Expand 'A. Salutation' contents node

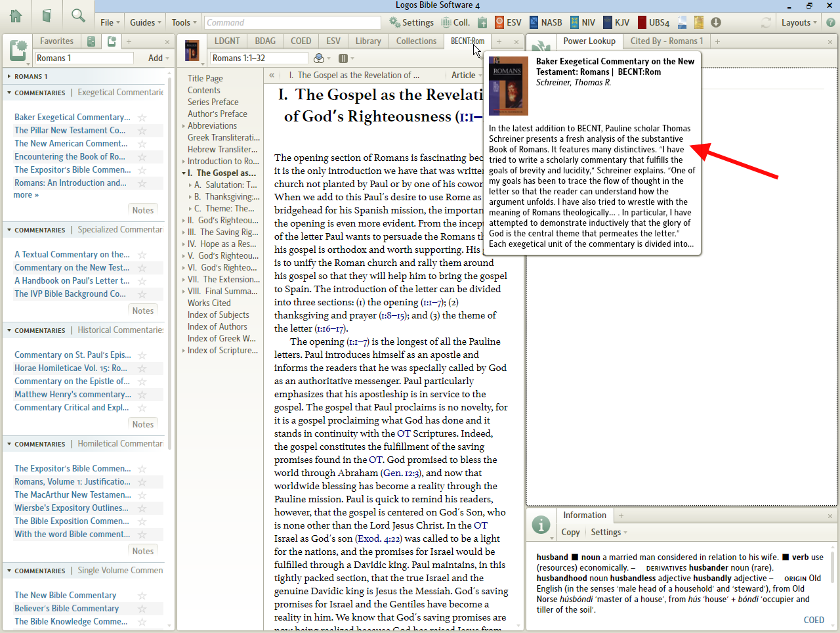[190, 185]
